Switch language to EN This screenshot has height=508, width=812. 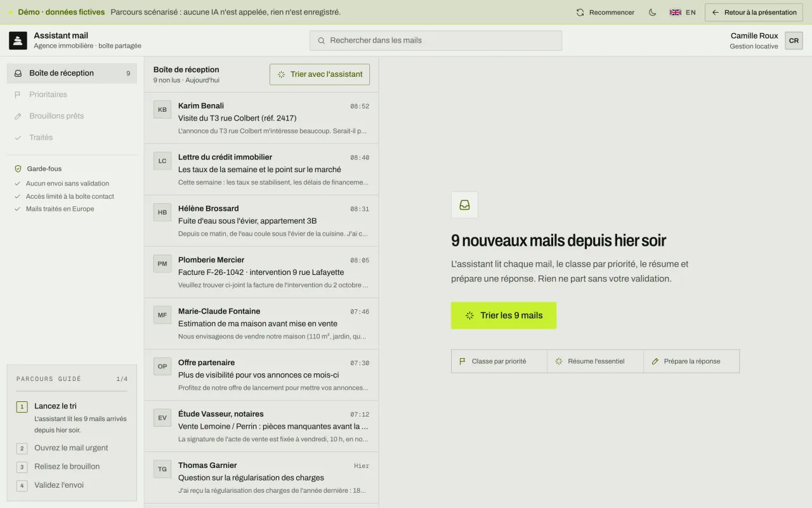683,12
